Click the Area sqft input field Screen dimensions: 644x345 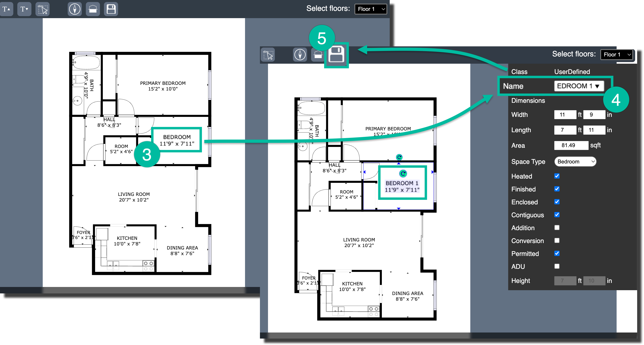tap(571, 145)
